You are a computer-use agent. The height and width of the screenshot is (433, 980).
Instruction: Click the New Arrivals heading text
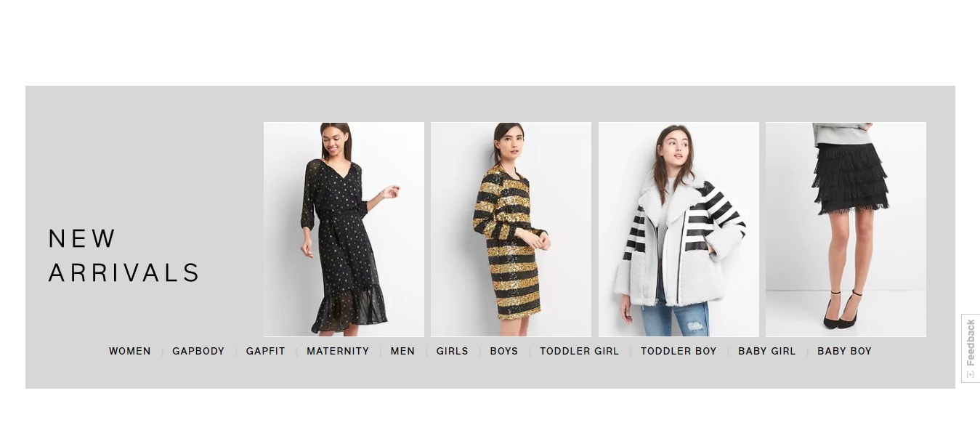pos(123,255)
